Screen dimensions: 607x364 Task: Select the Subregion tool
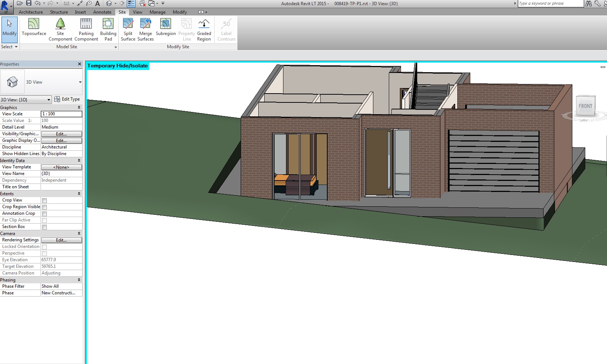[166, 28]
